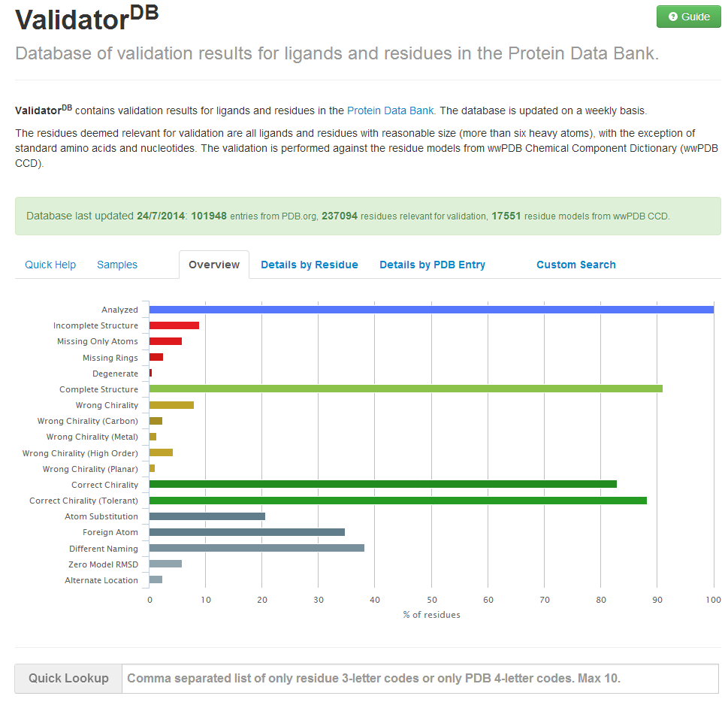Viewport: 728px width, 705px height.
Task: Click the blue Analyzed bar in chart
Action: 431,310
